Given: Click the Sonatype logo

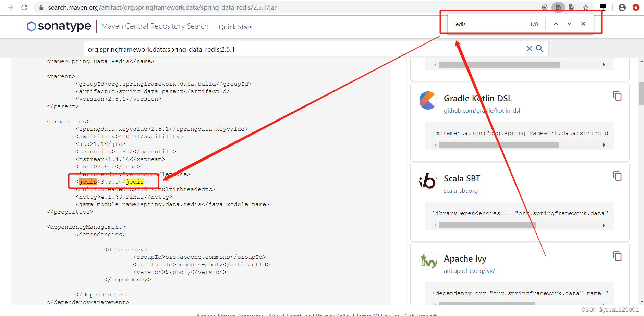Looking at the screenshot, I should pyautogui.click(x=58, y=26).
